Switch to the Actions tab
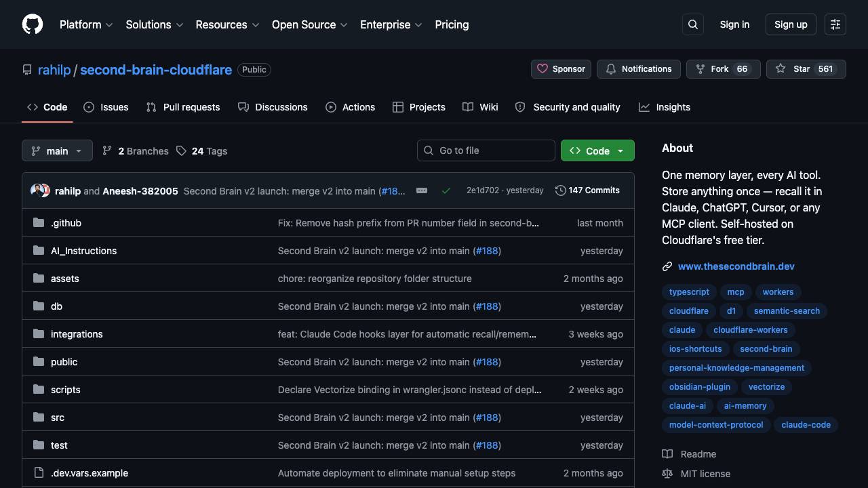 [350, 107]
